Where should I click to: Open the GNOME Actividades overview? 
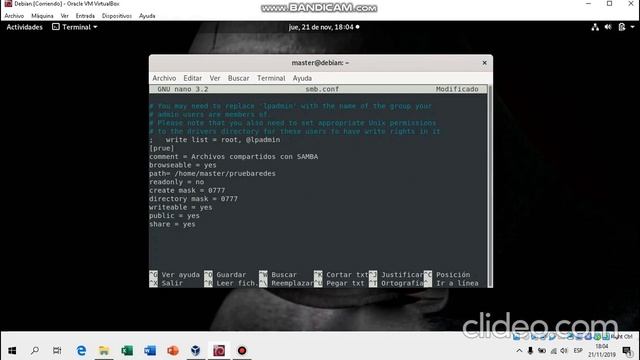(24, 27)
